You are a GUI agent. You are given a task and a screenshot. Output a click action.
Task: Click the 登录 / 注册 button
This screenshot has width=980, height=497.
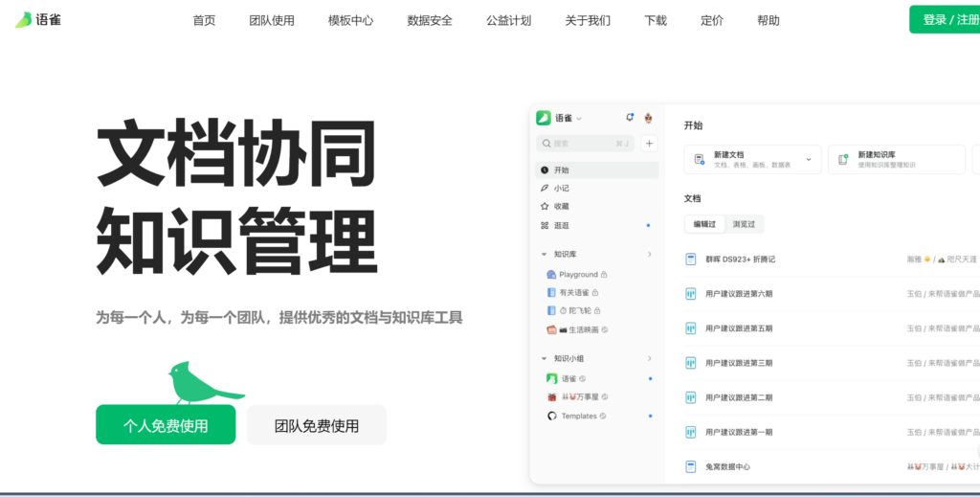pos(946,19)
